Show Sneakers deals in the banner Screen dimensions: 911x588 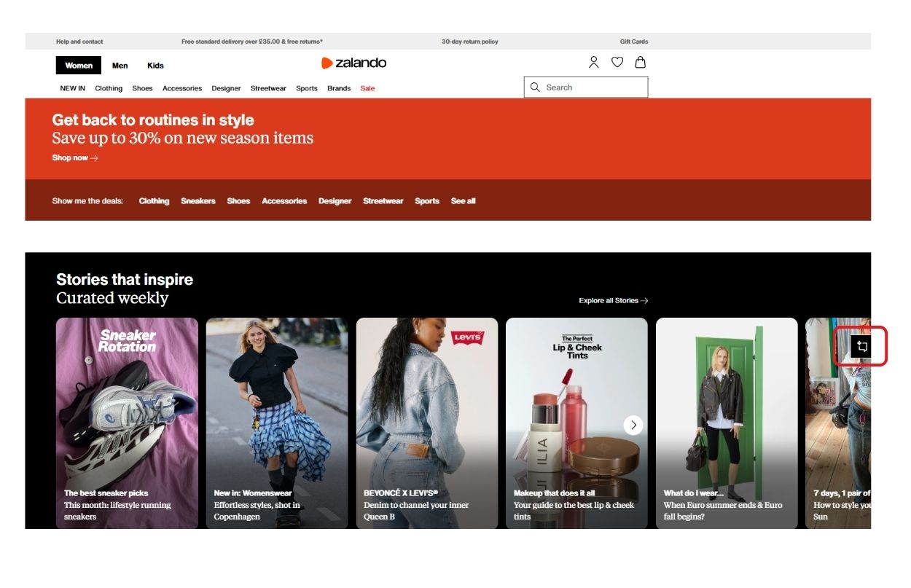pyautogui.click(x=198, y=201)
